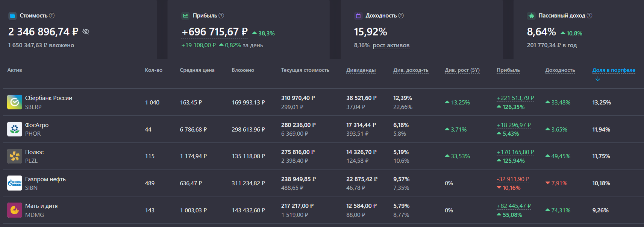Image resolution: width=644 pixels, height=227 pixels.
Task: Click Газпром нефть loss value -32 911,90 ₽
Action: [513, 179]
